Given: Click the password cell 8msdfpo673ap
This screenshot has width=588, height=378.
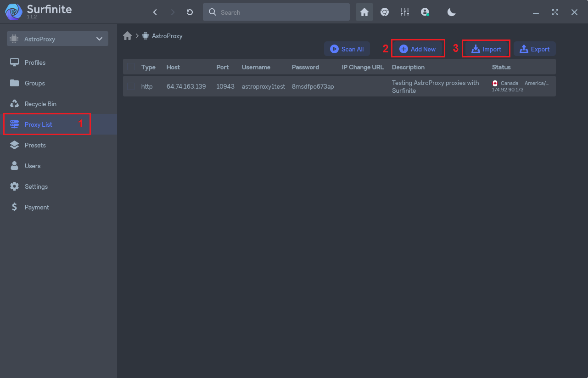Looking at the screenshot, I should point(313,86).
